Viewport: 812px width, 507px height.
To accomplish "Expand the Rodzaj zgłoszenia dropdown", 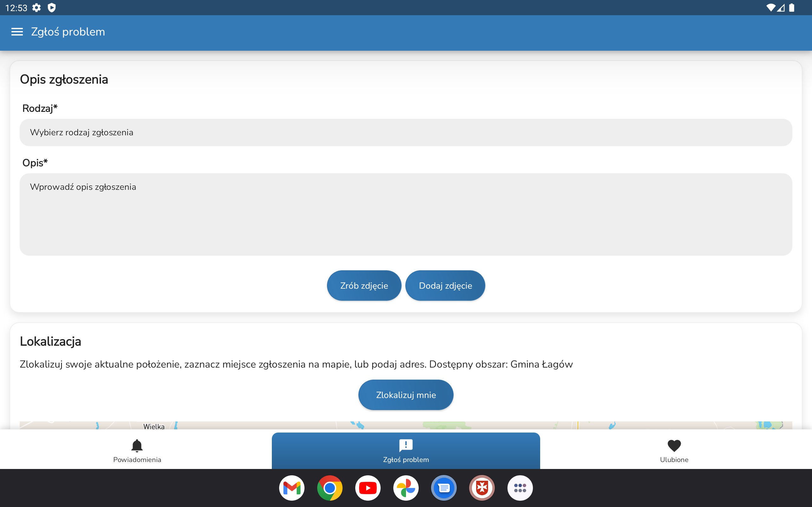I will [406, 132].
